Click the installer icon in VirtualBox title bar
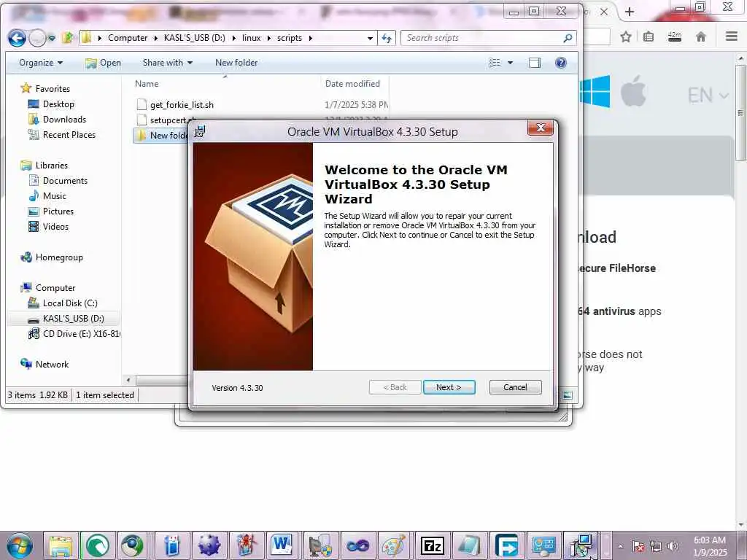 pyautogui.click(x=200, y=131)
